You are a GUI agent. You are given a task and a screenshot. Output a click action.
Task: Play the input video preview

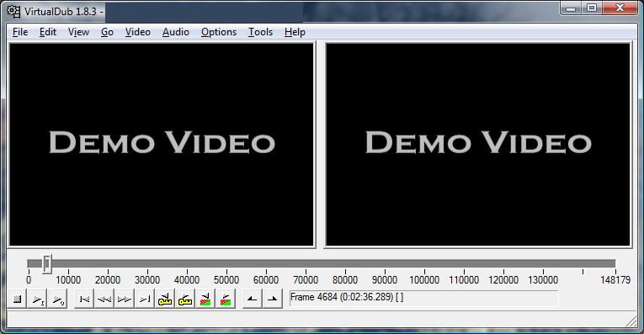click(x=37, y=300)
